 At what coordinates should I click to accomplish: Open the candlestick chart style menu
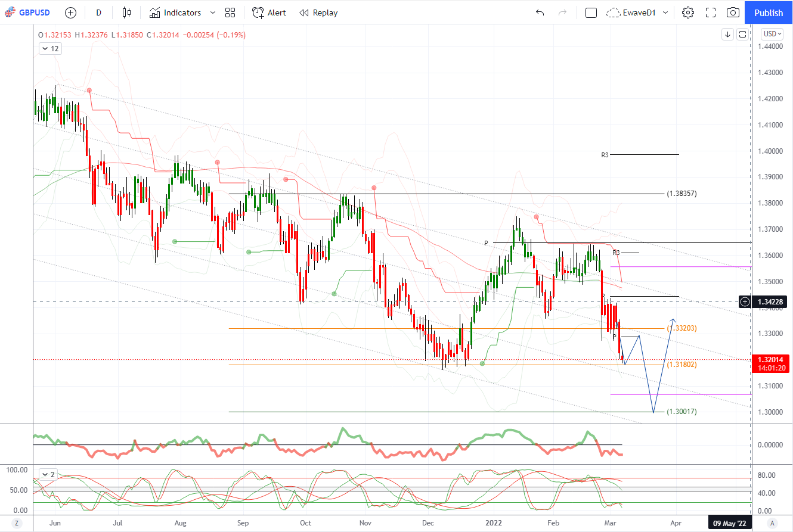126,13
